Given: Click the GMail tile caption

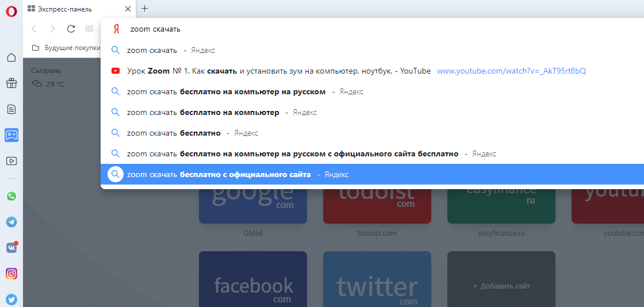Looking at the screenshot, I should 253,233.
